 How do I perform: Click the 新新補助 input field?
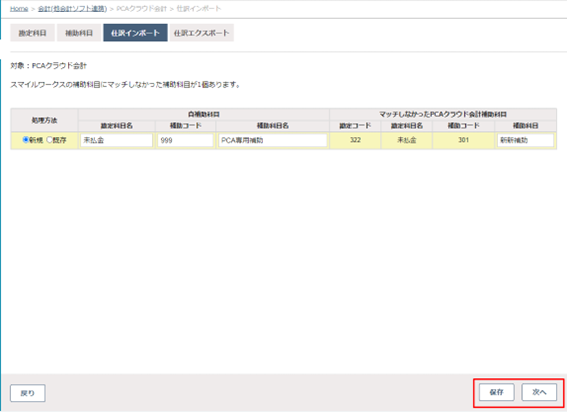tap(525, 140)
